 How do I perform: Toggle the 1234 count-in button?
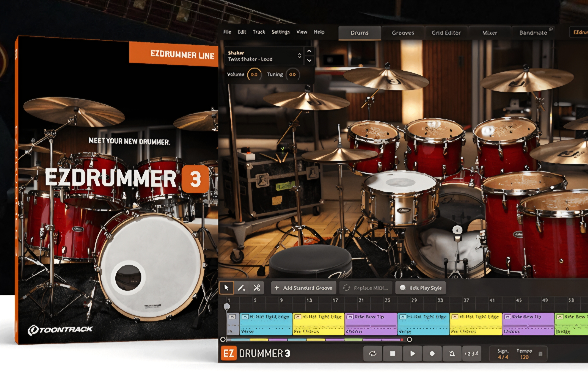pos(472,354)
